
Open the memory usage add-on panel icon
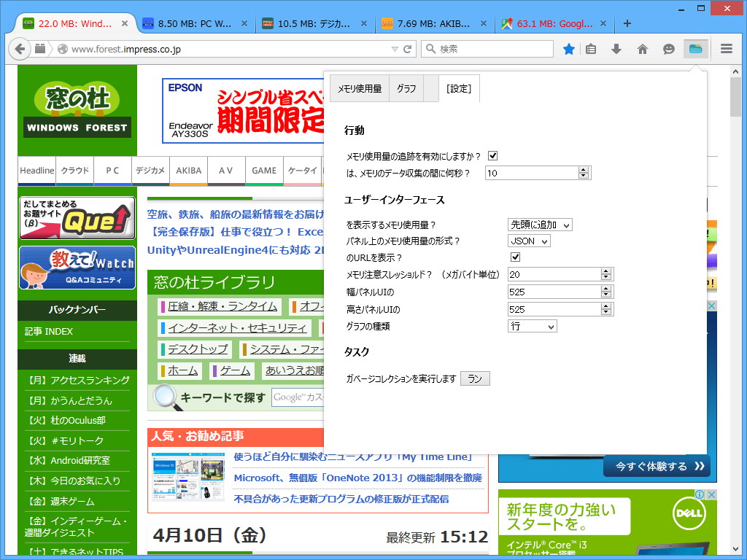tap(694, 49)
